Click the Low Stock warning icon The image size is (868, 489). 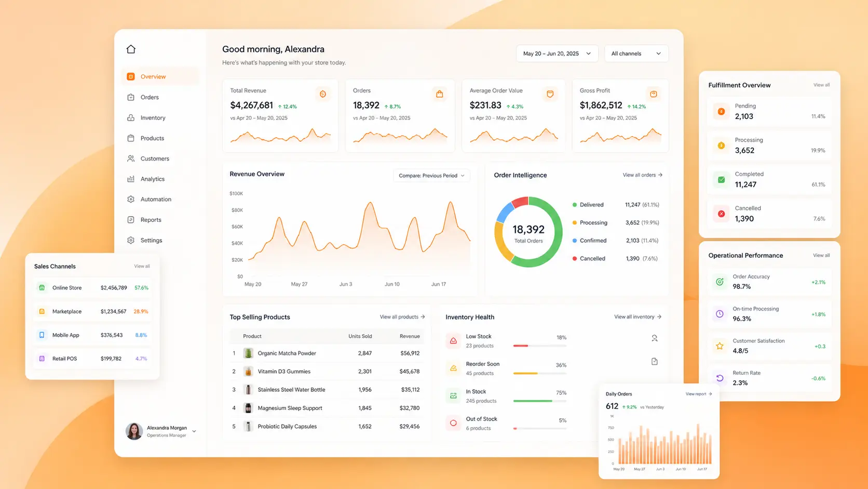click(453, 341)
